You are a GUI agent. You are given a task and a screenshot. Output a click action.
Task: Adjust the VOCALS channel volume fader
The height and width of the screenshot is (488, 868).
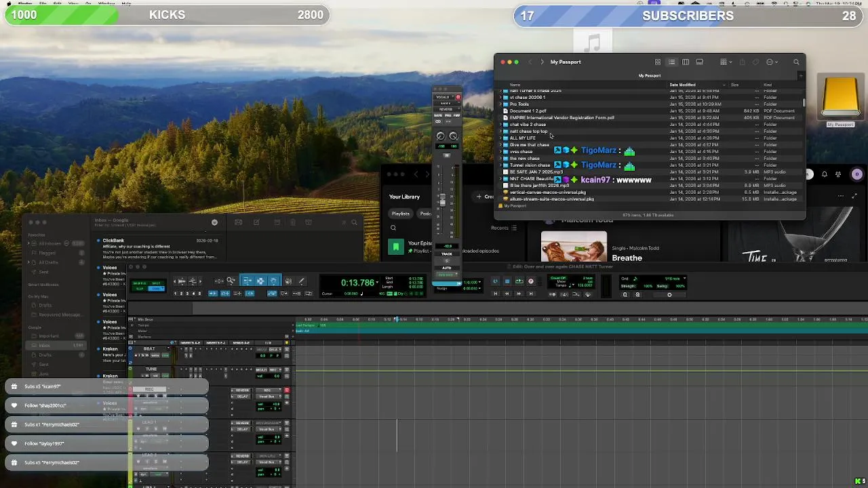(x=442, y=199)
